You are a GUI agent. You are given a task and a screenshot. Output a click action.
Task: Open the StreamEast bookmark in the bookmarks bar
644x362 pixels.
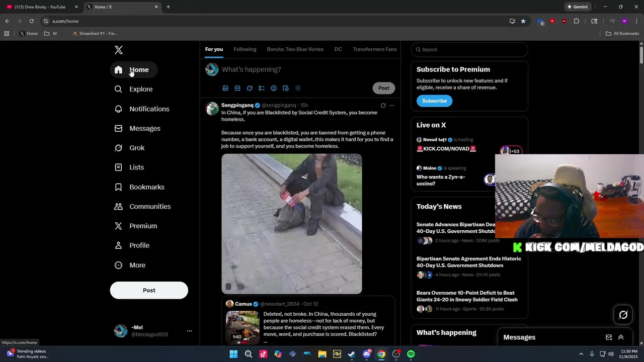click(95, 34)
